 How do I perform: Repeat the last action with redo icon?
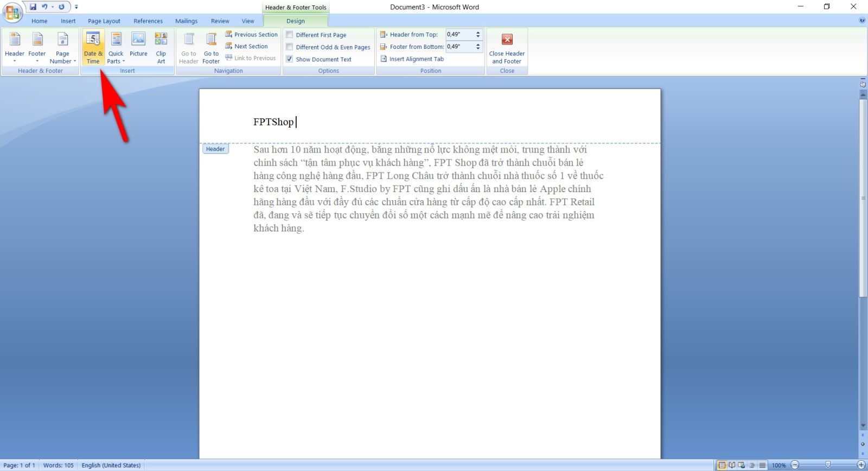pos(61,7)
